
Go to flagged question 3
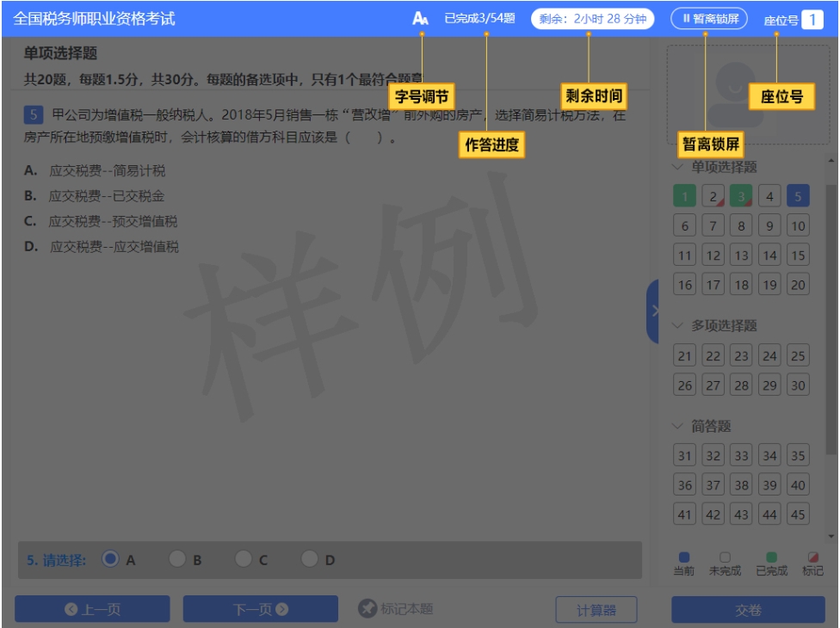pos(741,197)
